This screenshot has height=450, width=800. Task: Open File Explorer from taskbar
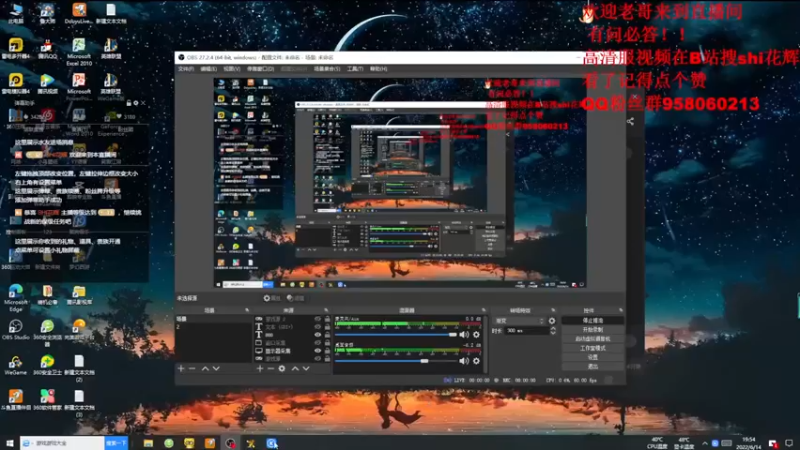point(148,443)
